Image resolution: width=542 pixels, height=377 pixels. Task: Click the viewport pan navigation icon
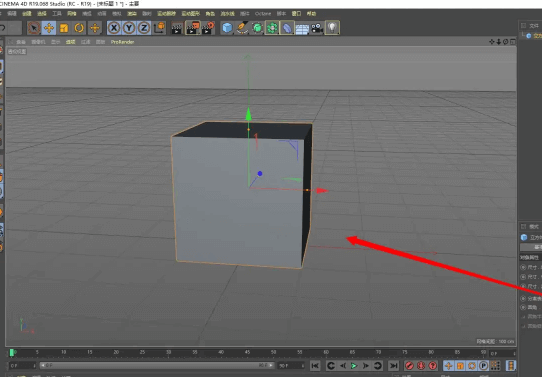click(x=492, y=42)
